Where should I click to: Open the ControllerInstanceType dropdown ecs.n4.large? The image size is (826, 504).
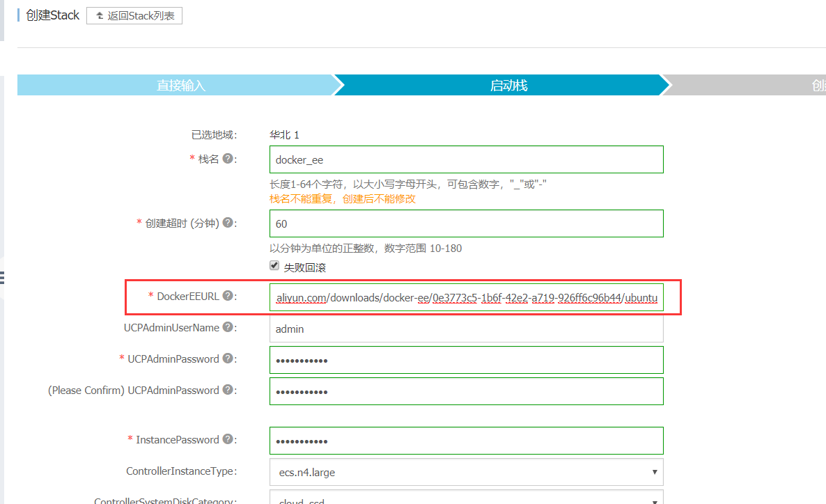[466, 473]
